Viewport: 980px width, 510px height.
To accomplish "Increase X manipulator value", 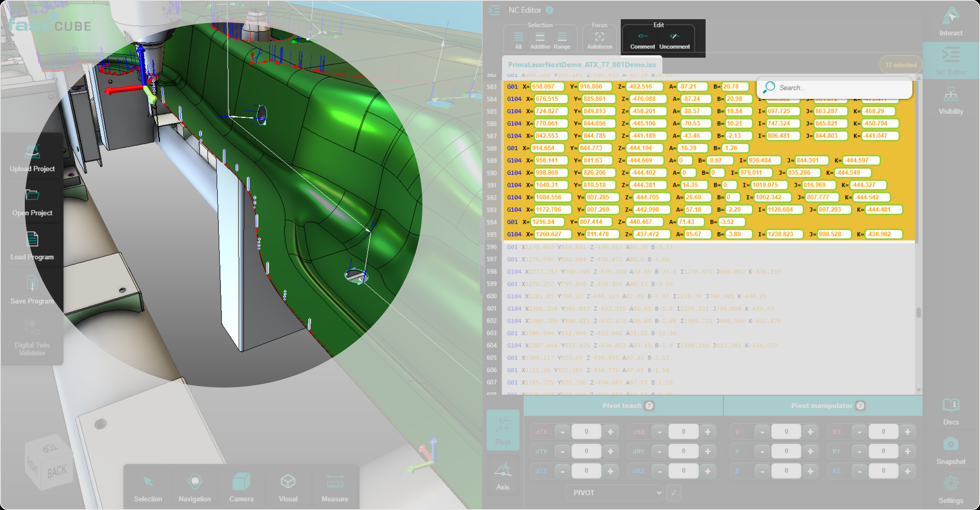I will click(810, 432).
